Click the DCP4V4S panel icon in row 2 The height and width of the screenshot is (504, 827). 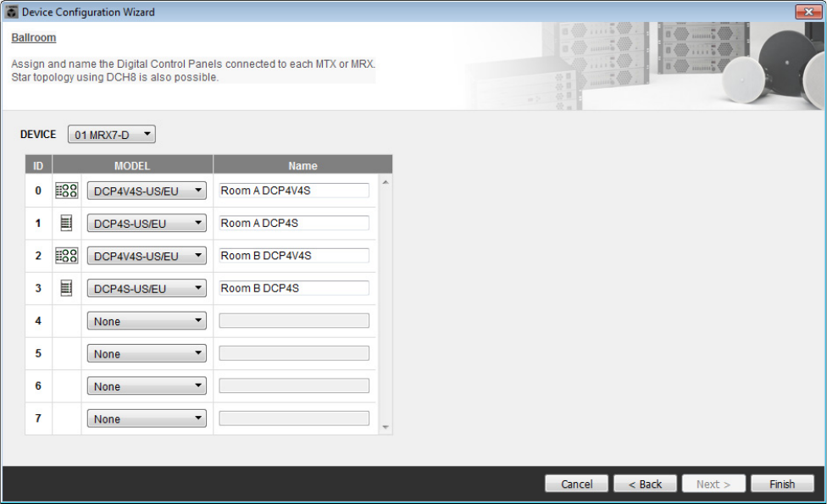click(66, 256)
